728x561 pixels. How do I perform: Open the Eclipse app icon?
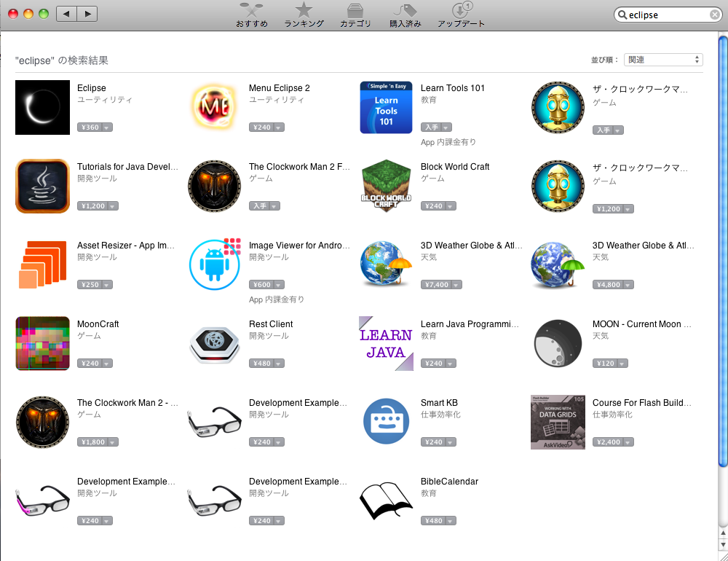point(42,107)
